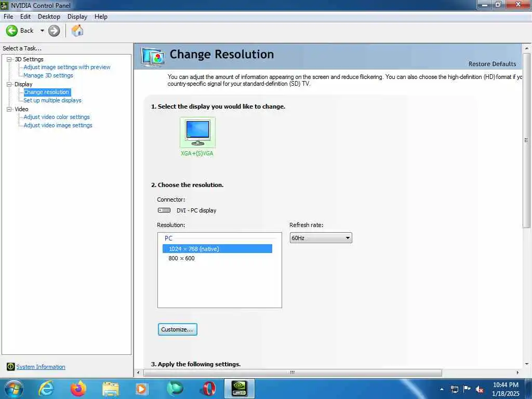Open Adjust video image settings
532x399 pixels.
pos(58,125)
